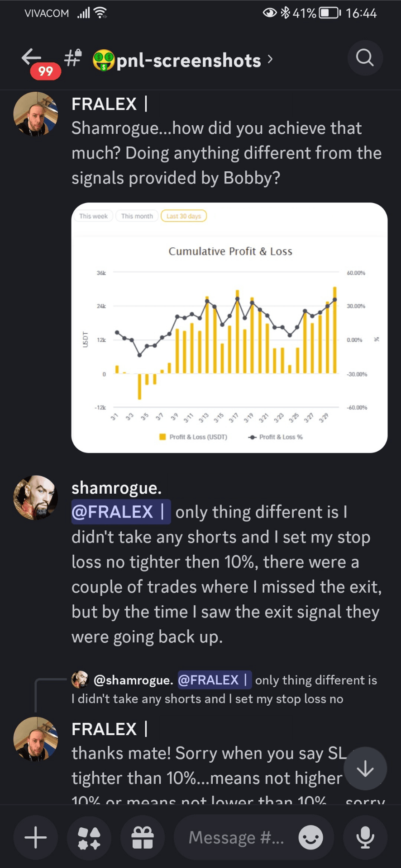Open FRALEX's avatar on first message
The height and width of the screenshot is (868, 401).
click(x=36, y=114)
